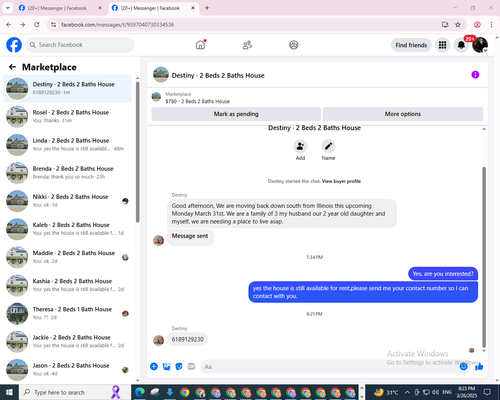Focus the Search Facebook field
This screenshot has height=400, width=500.
[x=80, y=45]
